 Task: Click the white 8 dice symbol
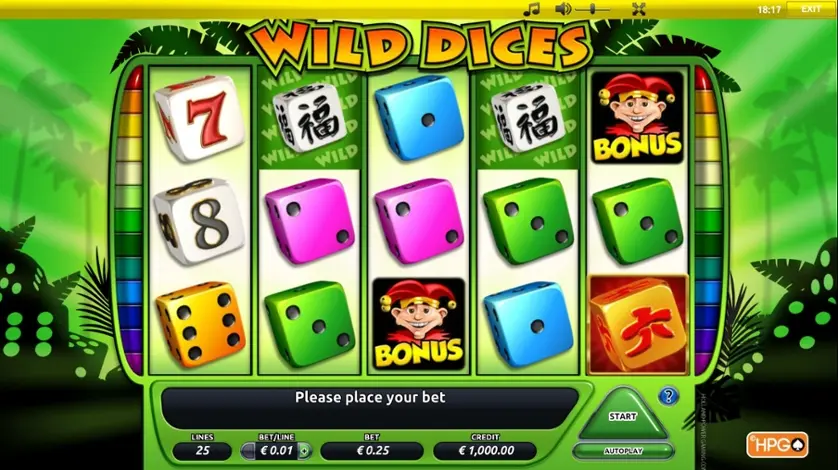[199, 221]
